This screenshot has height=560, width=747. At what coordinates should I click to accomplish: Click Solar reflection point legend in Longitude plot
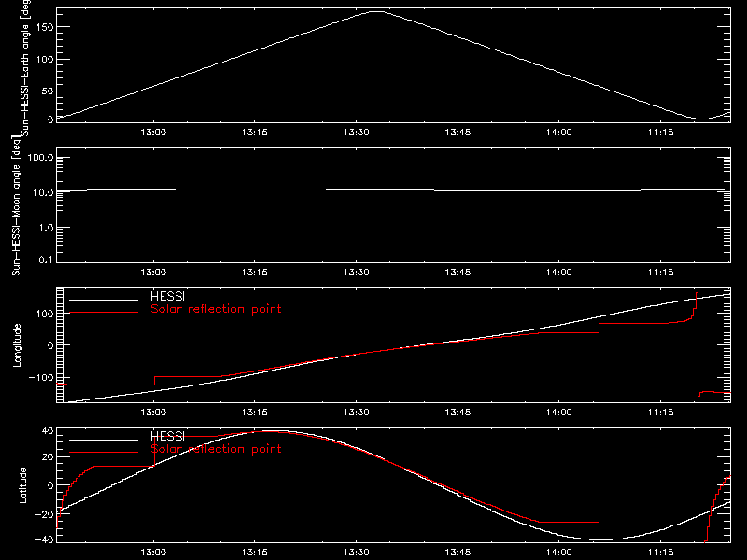216,309
